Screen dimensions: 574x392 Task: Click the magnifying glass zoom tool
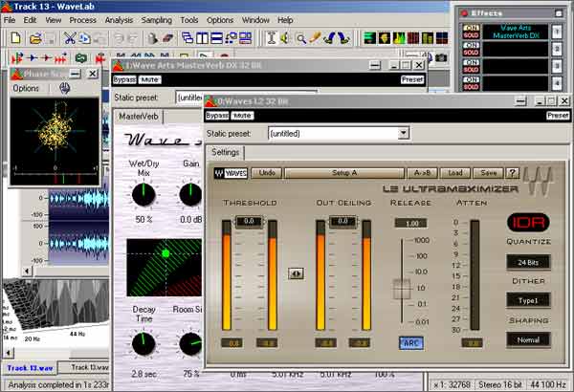302,38
